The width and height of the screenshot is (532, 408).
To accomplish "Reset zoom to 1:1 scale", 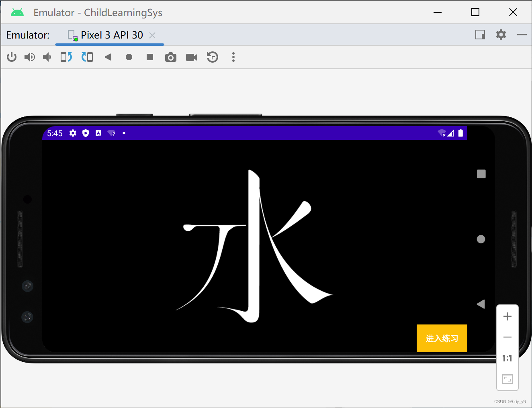I will click(x=507, y=358).
